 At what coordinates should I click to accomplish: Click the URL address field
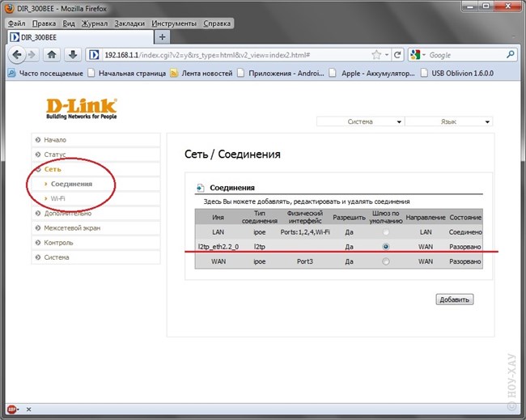click(235, 55)
